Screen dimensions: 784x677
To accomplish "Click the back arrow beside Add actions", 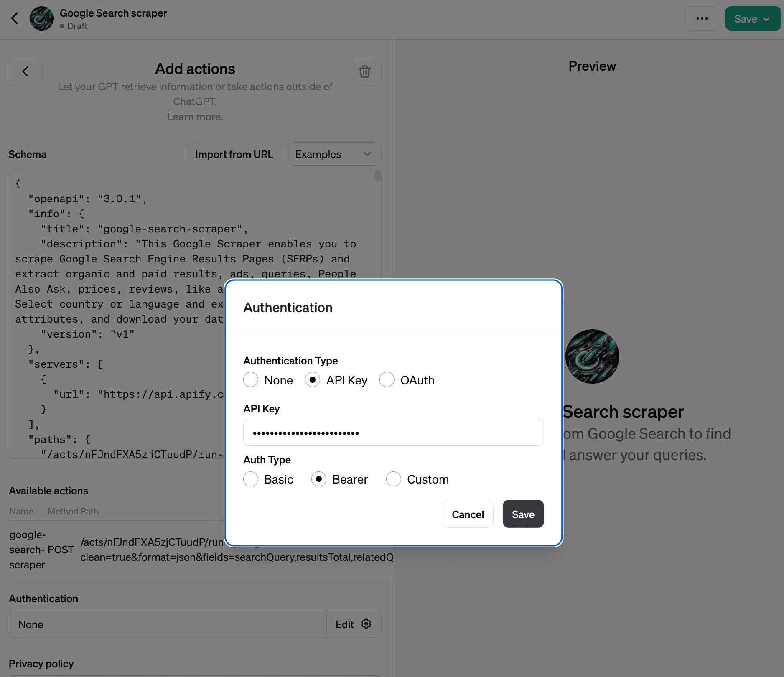I will coord(25,71).
